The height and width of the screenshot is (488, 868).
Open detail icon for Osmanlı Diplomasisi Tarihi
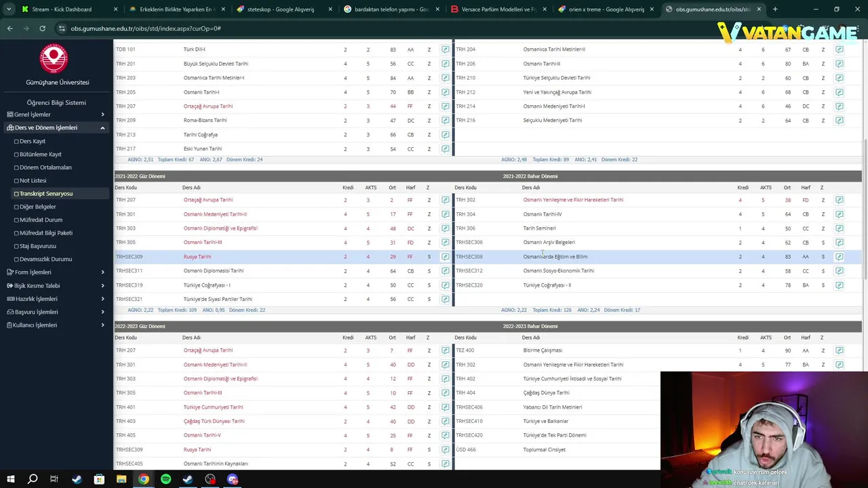445,271
